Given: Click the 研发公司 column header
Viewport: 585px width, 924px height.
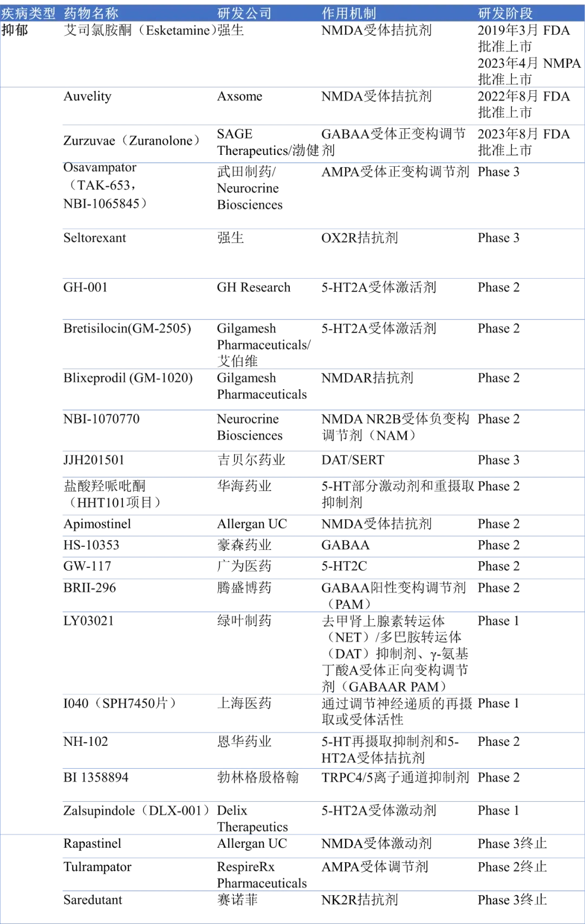Looking at the screenshot, I should click(x=244, y=13).
